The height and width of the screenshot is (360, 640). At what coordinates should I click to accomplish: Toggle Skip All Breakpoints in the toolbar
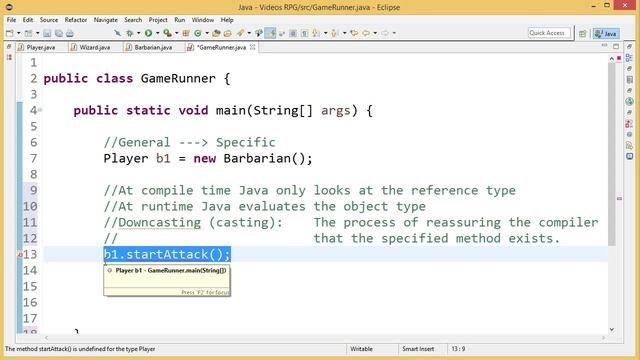point(118,33)
